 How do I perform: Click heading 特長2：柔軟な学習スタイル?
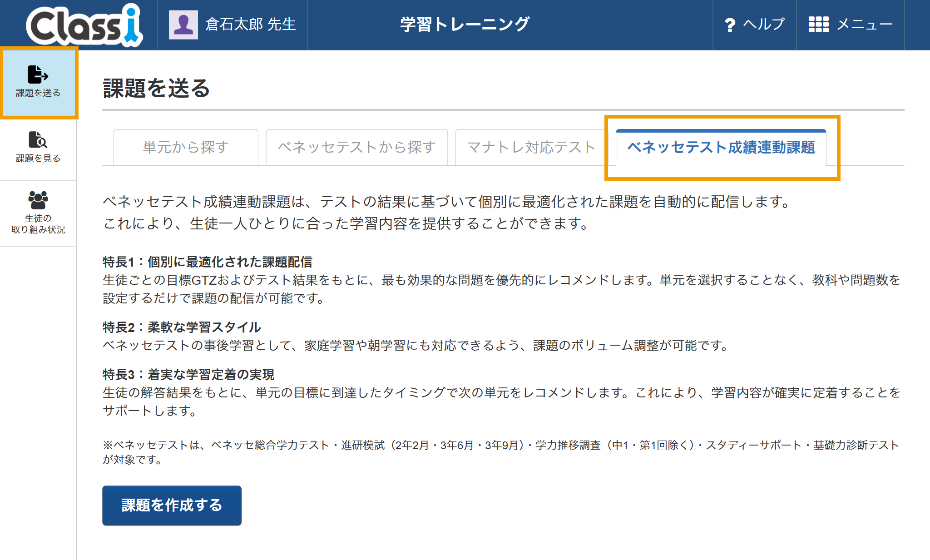(182, 327)
